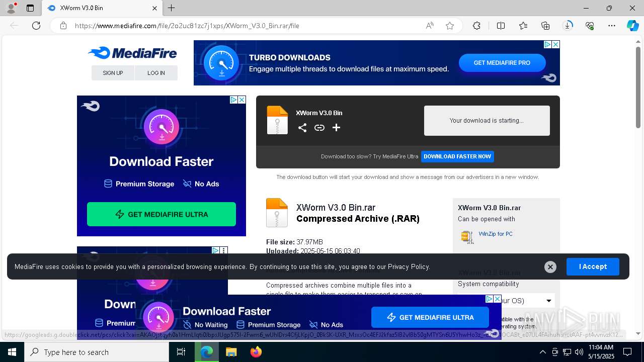644x362 pixels.
Task: Open Browser essentials icon
Action: click(590, 26)
